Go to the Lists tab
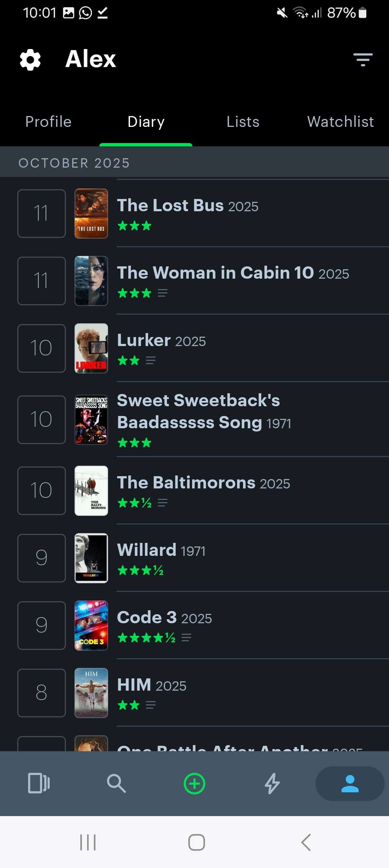Screen dimensions: 389x868 243,122
